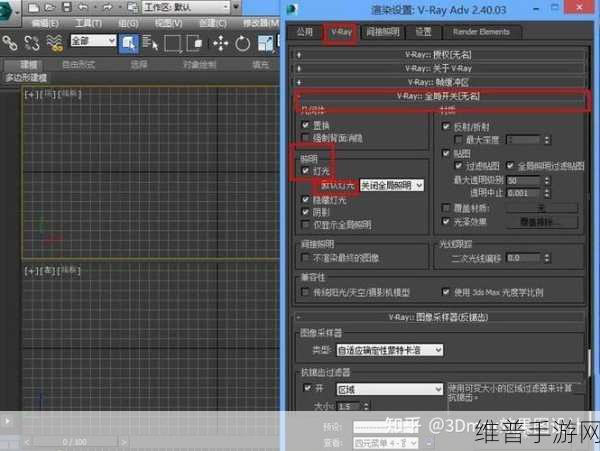Expand the V-Ray:: 授权[无名] rollout
Screen dimensions: 600x451
tap(438, 55)
